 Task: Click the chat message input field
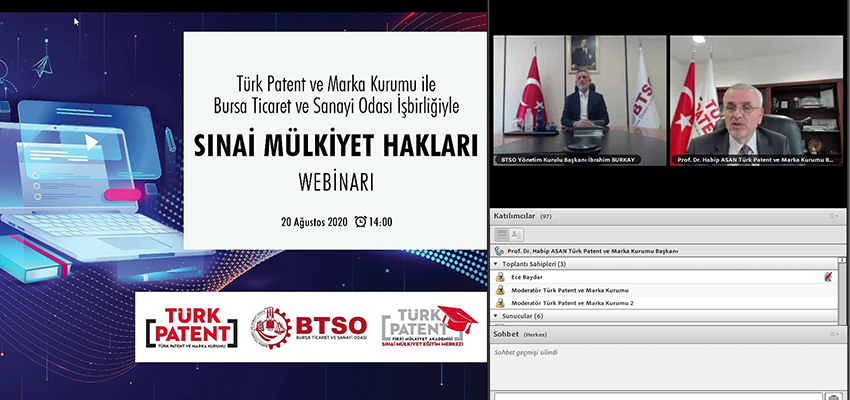tap(658, 396)
